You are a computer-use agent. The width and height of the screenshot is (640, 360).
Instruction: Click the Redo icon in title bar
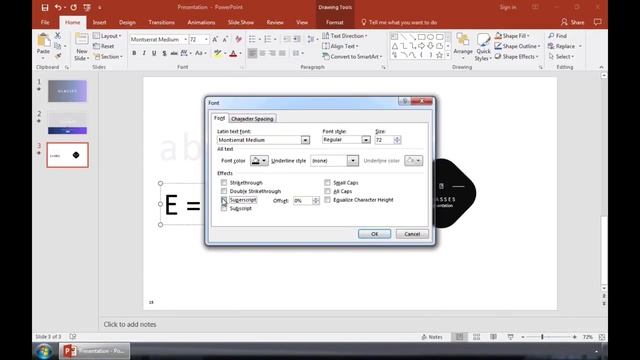[73, 7]
